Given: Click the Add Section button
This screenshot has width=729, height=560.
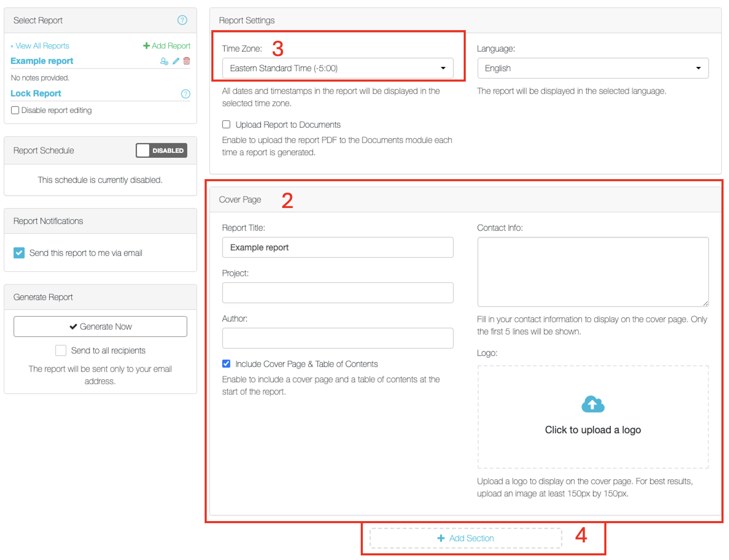Looking at the screenshot, I should 465,538.
